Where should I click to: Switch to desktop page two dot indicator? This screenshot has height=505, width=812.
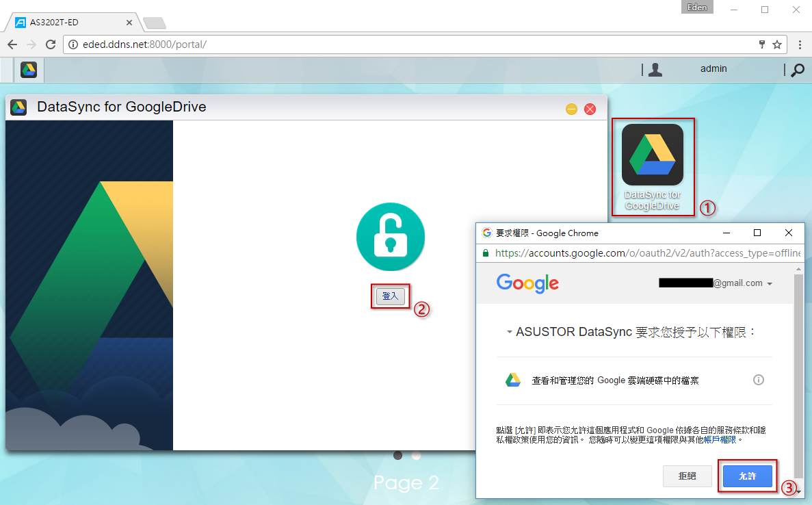click(x=416, y=455)
